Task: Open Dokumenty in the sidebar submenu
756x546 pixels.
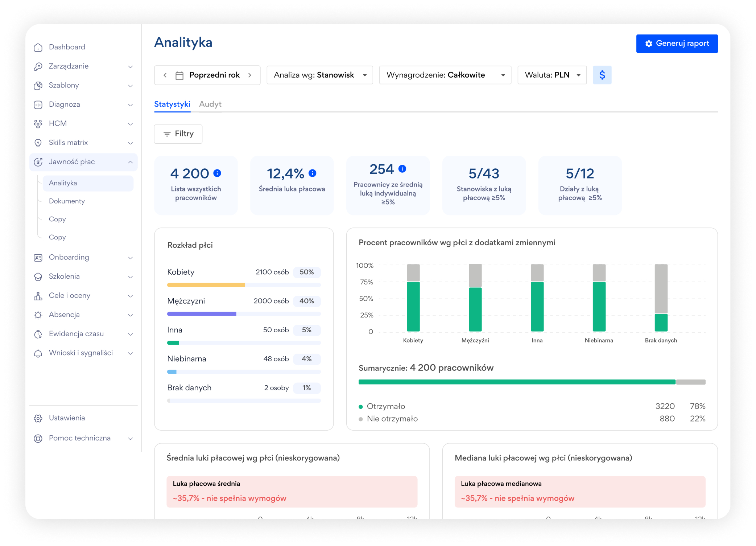Action: (x=67, y=201)
